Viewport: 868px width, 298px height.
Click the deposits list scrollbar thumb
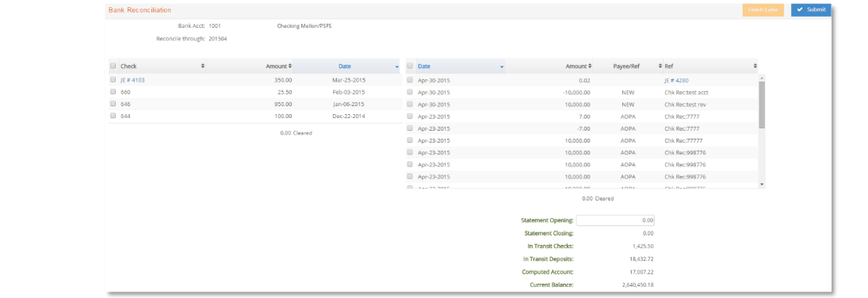coord(762,105)
